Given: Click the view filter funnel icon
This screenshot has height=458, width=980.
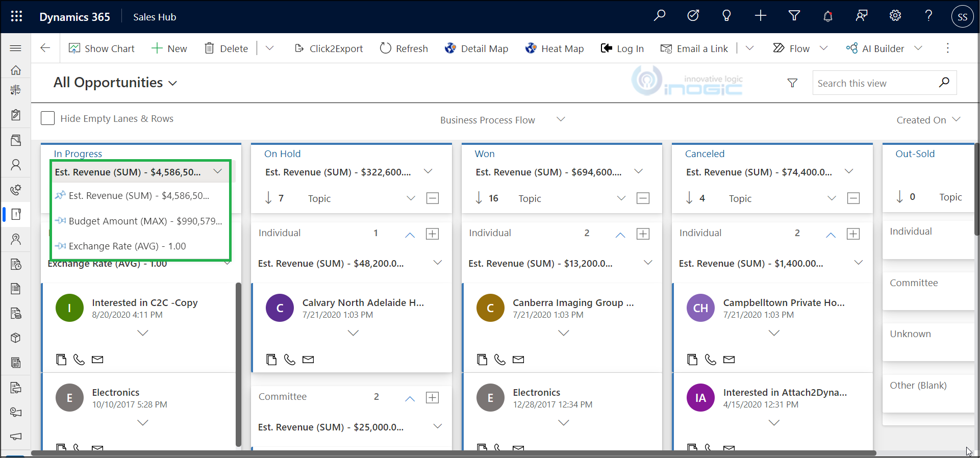Looking at the screenshot, I should point(792,83).
